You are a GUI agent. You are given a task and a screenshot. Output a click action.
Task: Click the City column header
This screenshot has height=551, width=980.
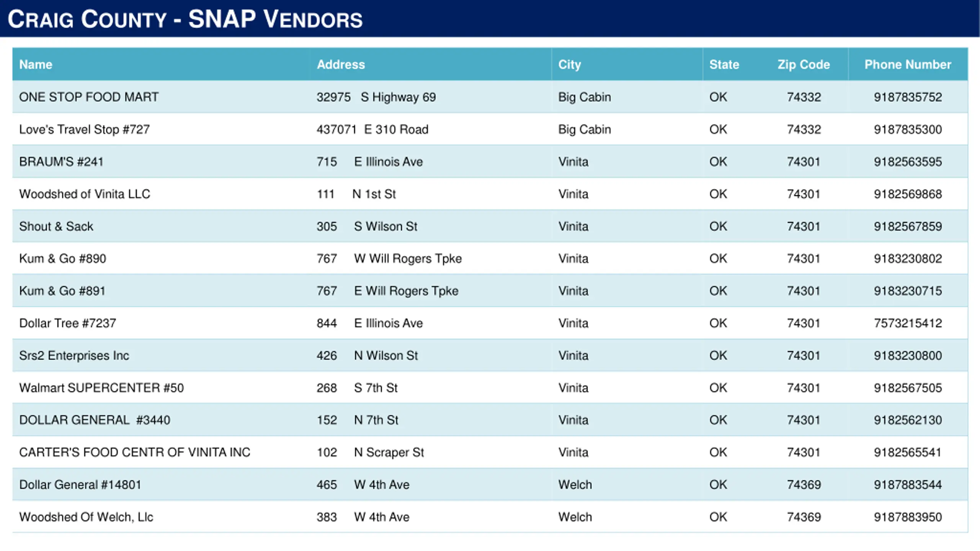pos(569,64)
